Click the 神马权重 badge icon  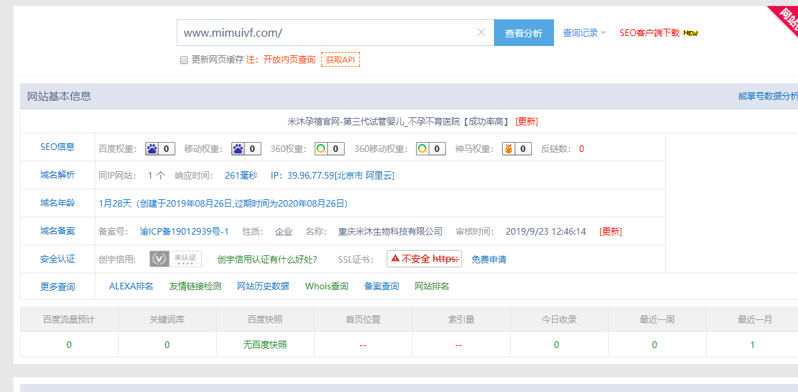[x=517, y=149]
